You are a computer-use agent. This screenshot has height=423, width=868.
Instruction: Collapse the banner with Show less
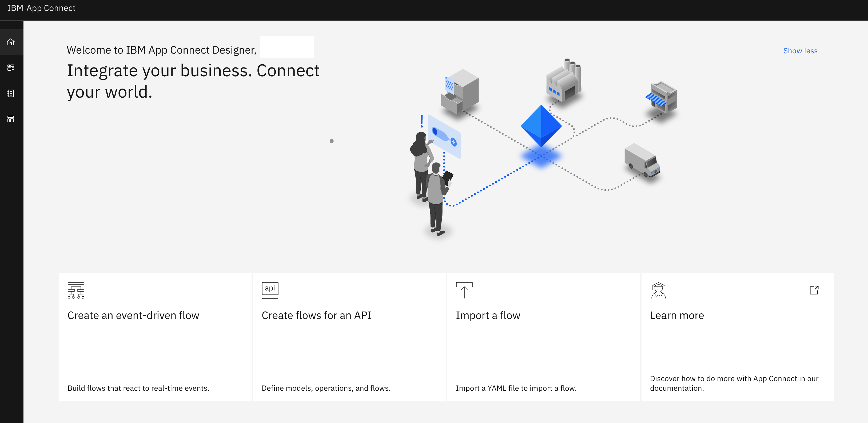(x=800, y=51)
